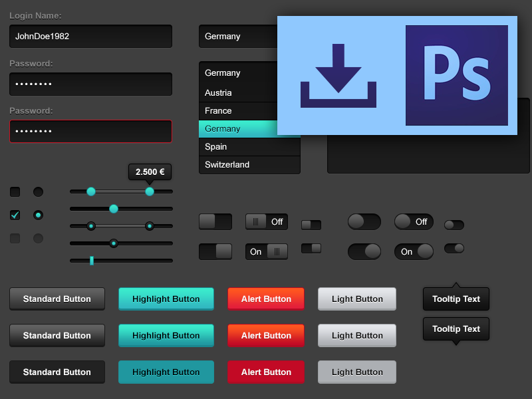The image size is (532, 399).
Task: Click the bottommost flat Highlight Button
Action: click(x=166, y=372)
